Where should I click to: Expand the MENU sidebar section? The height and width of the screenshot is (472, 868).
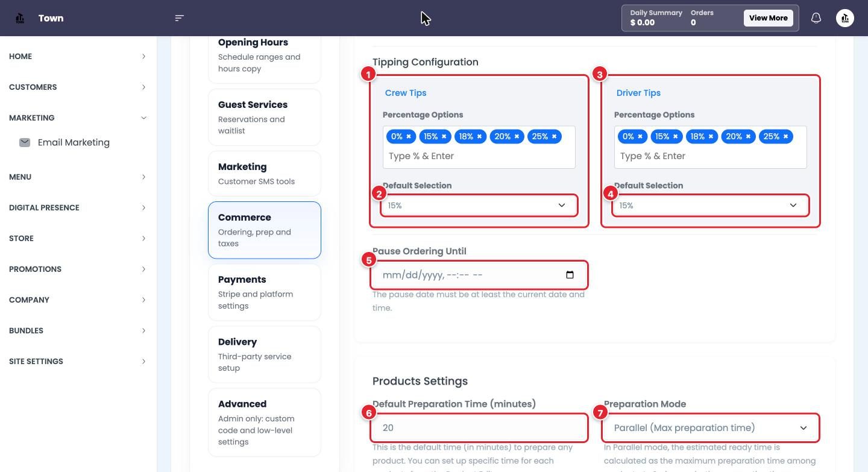pyautogui.click(x=77, y=177)
